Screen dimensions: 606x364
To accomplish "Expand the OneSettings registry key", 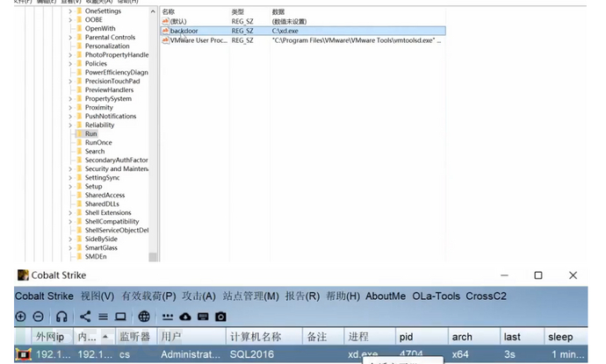I will coord(70,11).
